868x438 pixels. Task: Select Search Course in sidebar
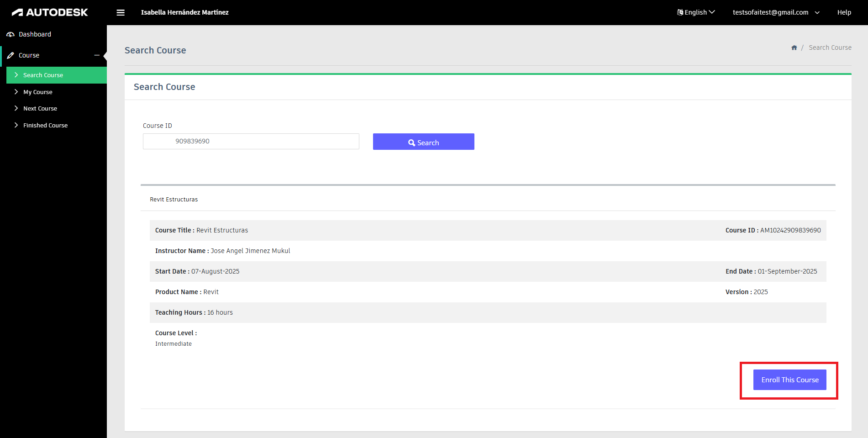[57, 75]
